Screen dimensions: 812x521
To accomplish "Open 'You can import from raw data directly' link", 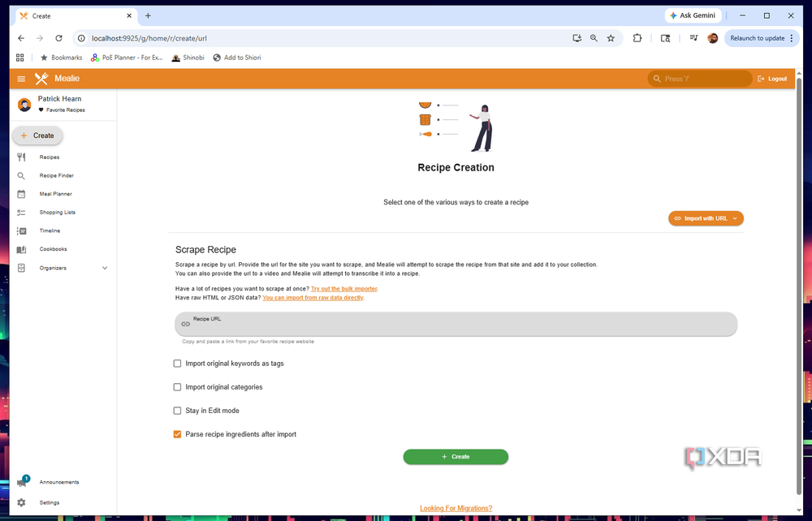I will point(313,298).
